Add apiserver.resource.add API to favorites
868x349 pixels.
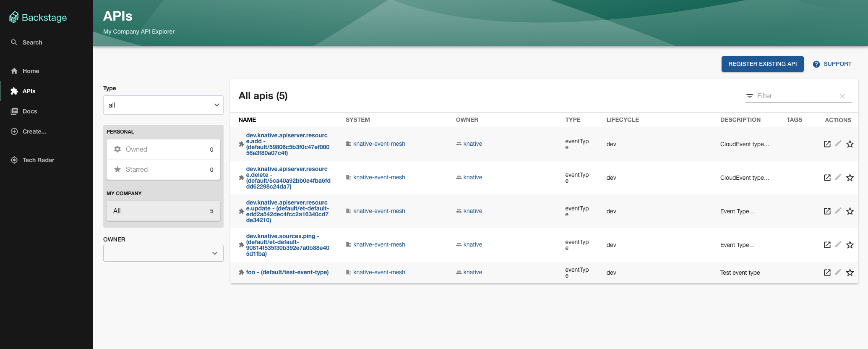(850, 144)
